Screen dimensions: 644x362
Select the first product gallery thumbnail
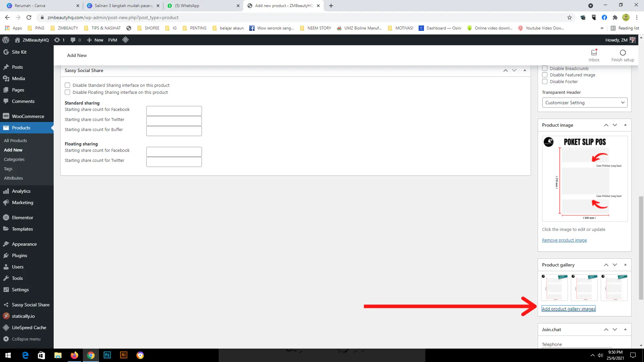(x=554, y=287)
